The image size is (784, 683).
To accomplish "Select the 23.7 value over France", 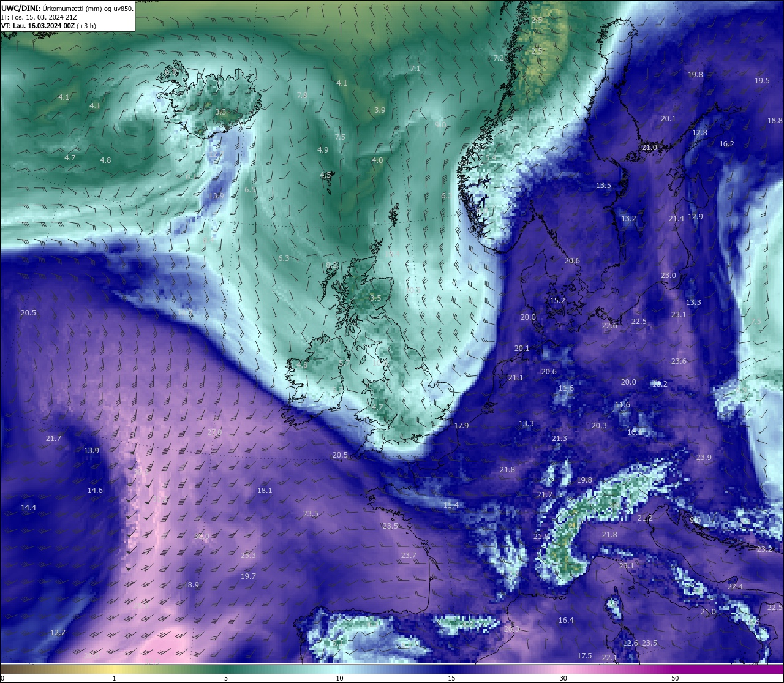I will [x=409, y=556].
